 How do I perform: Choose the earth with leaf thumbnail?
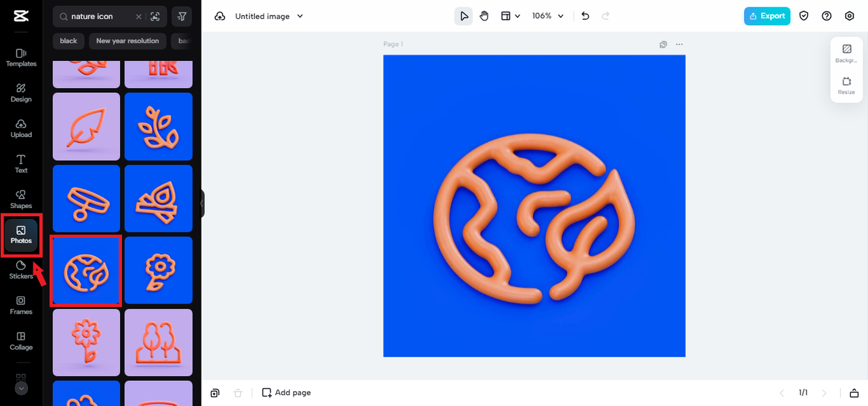(x=86, y=270)
